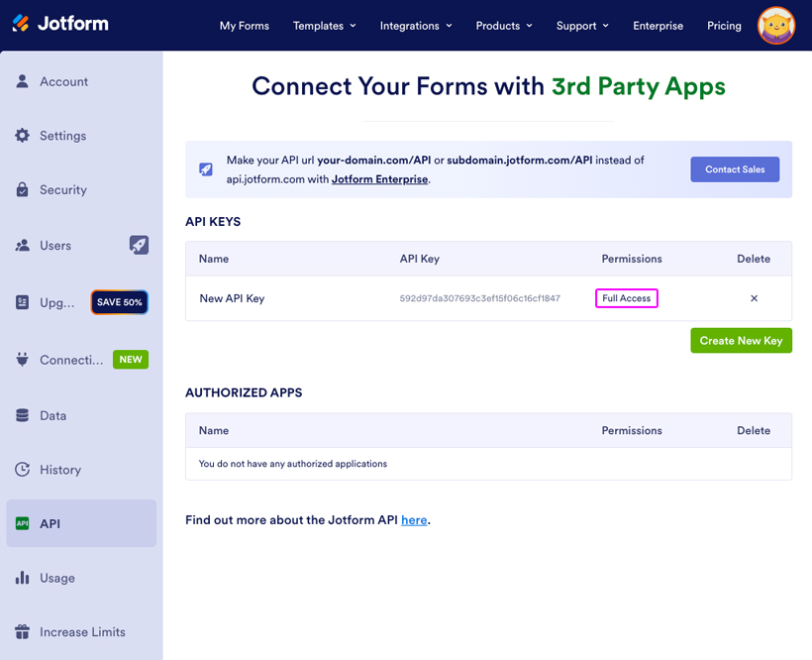This screenshot has width=812, height=660.
Task: Open the user avatar profile menu
Action: click(x=775, y=26)
